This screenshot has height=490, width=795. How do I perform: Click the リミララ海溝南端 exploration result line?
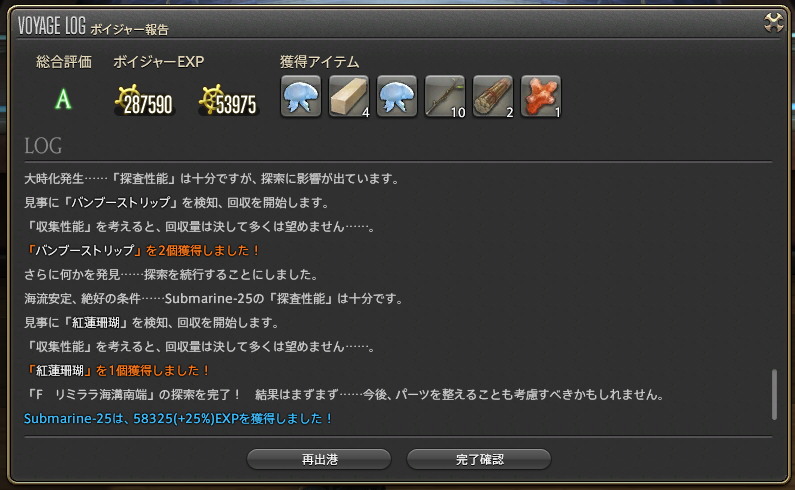[x=345, y=395]
